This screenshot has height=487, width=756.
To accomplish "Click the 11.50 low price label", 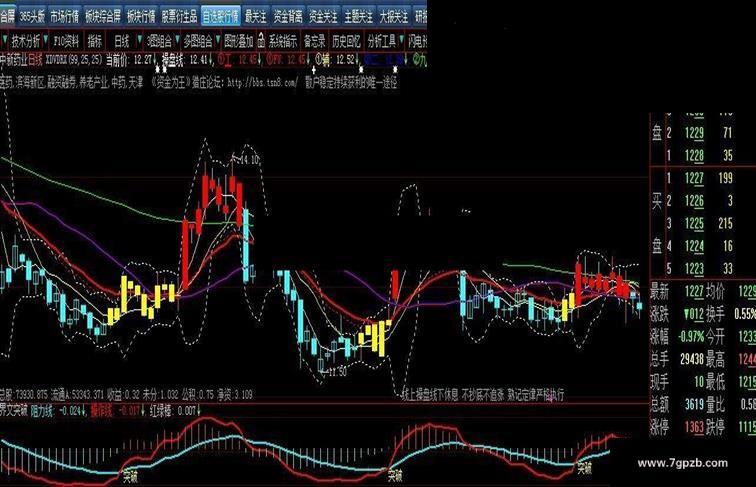I will point(337,371).
